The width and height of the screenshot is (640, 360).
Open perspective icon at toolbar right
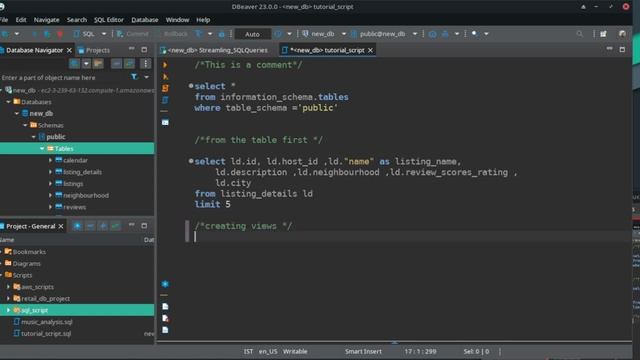(603, 34)
